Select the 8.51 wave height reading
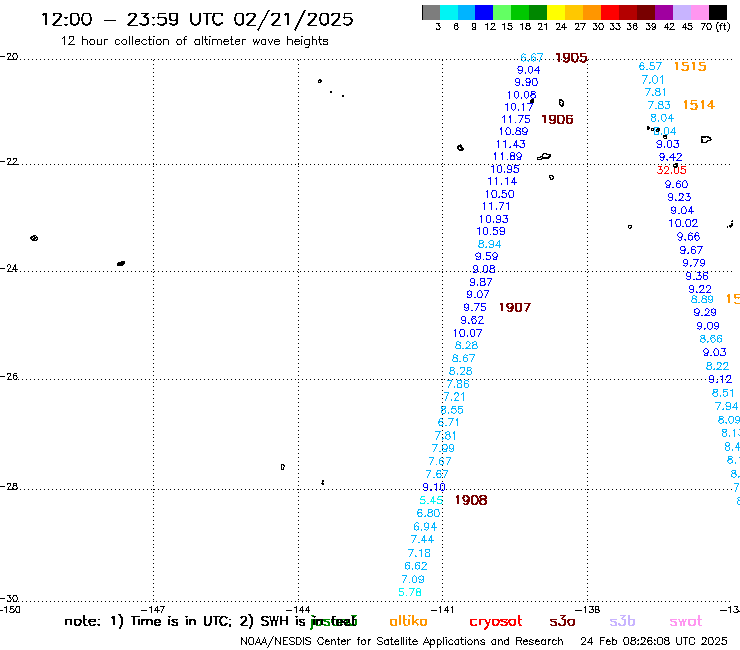The height and width of the screenshot is (650, 740). (x=723, y=393)
